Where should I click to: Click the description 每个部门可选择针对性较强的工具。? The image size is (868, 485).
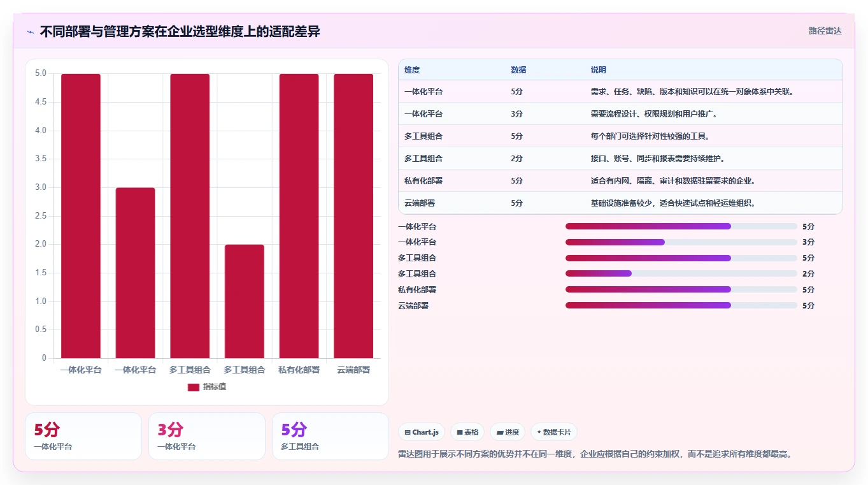pyautogui.click(x=650, y=136)
